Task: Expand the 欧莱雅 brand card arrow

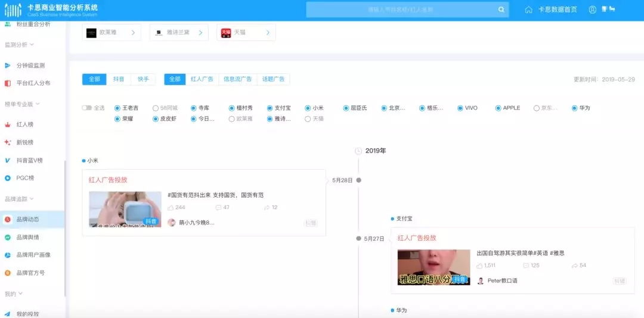Action: point(132,33)
